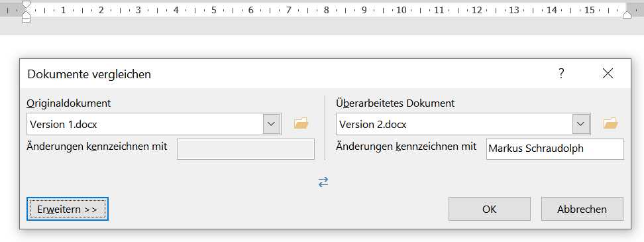Viewport: 644px width, 242px height.
Task: Close the Dokumente vergleichen dialog
Action: tap(608, 74)
